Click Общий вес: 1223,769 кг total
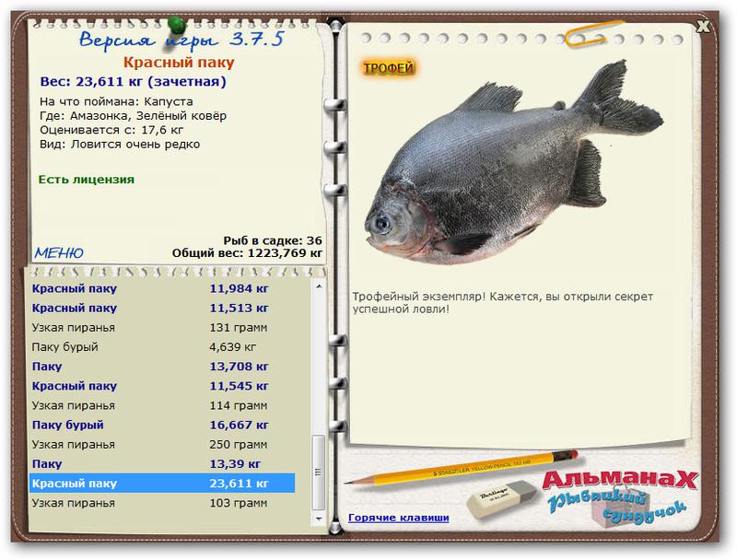Screen dimensions: 737x560 coord(247,253)
